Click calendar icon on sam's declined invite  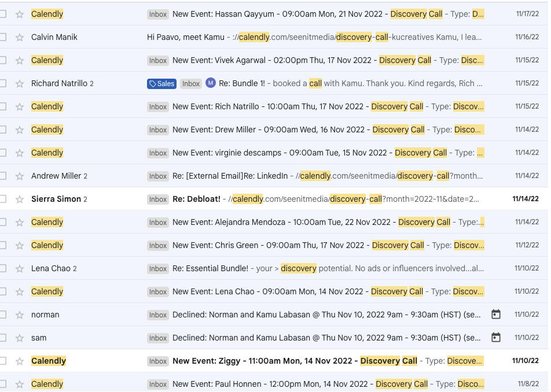[x=495, y=338]
